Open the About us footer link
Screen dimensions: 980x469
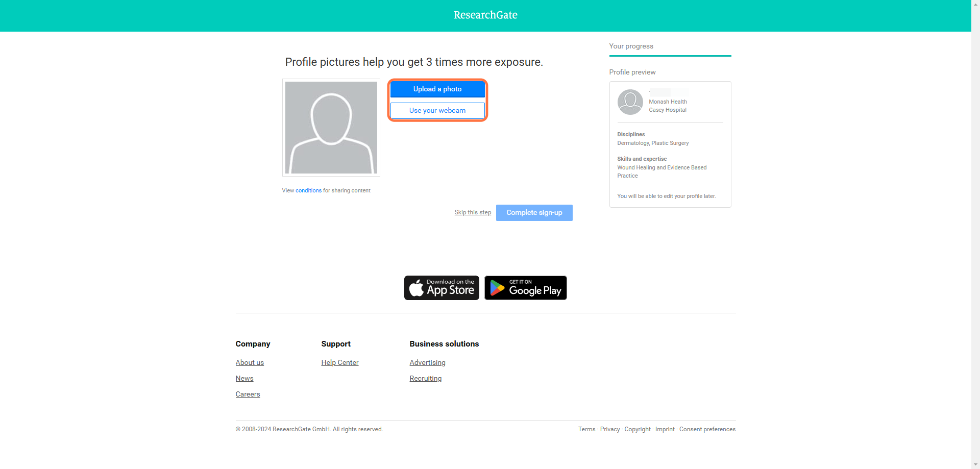click(250, 362)
